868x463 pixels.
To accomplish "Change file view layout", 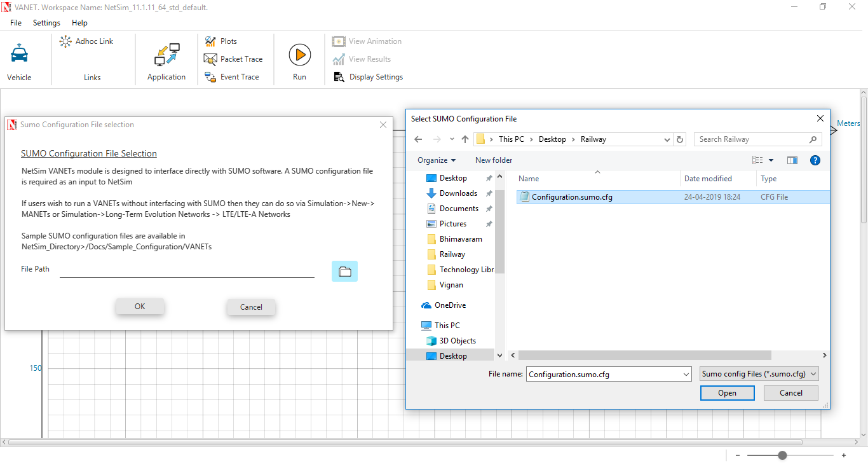I will tap(757, 160).
